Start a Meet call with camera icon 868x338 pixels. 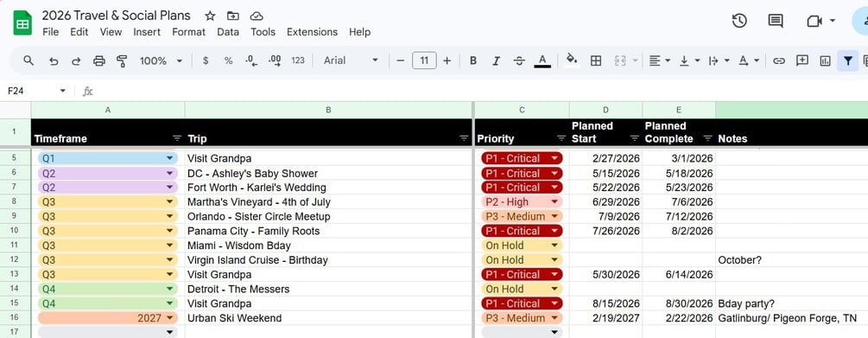point(814,21)
